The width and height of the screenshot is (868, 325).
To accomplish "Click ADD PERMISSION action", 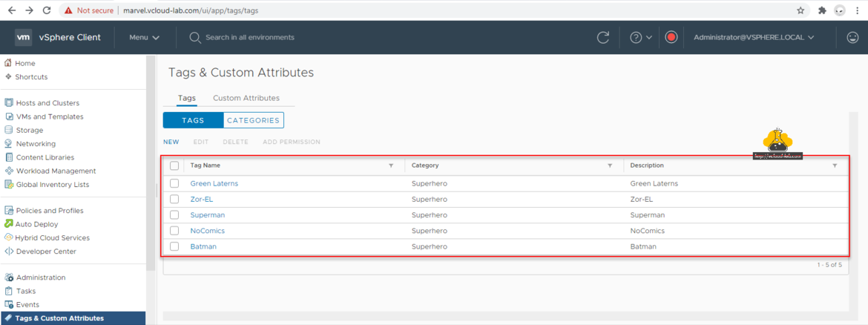I will click(x=292, y=142).
